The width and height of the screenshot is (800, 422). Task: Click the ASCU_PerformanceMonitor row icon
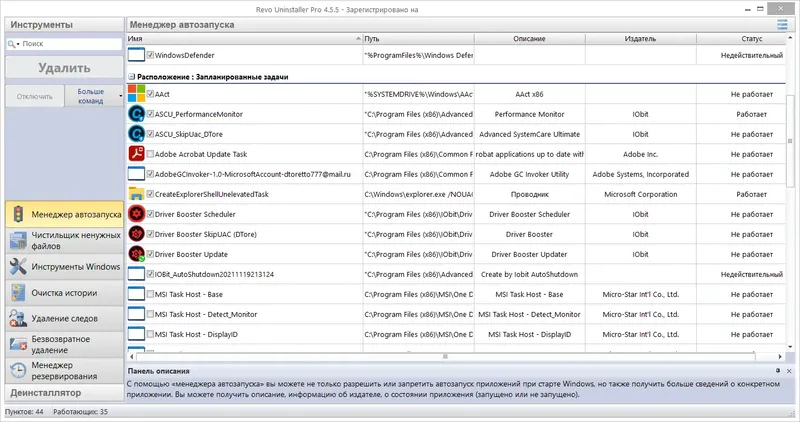(136, 114)
